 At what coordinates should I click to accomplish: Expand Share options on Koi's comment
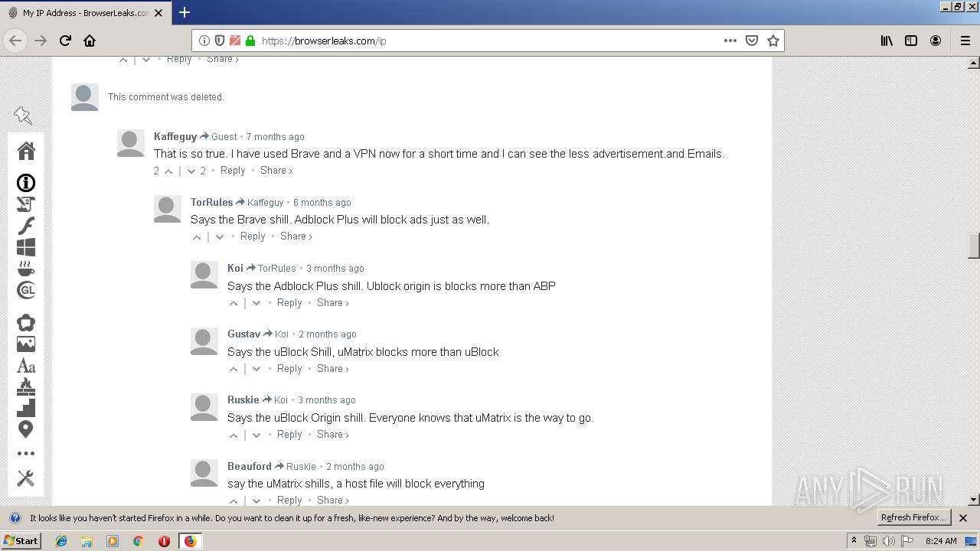332,303
